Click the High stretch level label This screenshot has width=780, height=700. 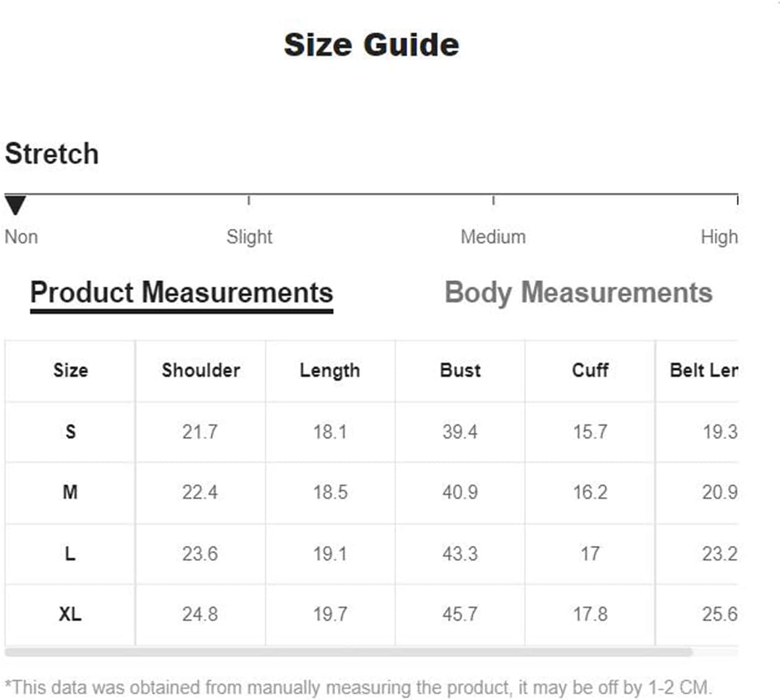click(719, 236)
